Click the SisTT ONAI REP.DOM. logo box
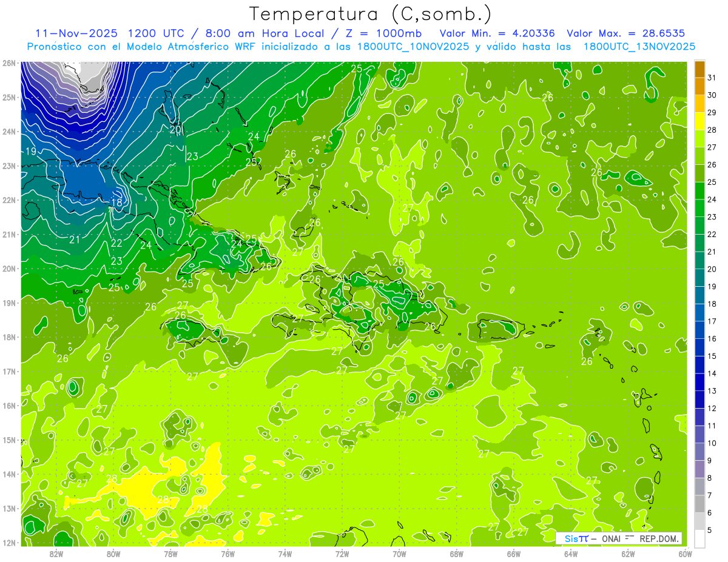 point(619,538)
